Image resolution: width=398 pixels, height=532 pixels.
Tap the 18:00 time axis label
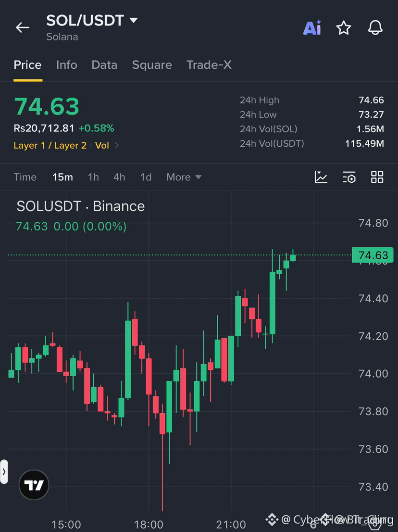(x=149, y=524)
